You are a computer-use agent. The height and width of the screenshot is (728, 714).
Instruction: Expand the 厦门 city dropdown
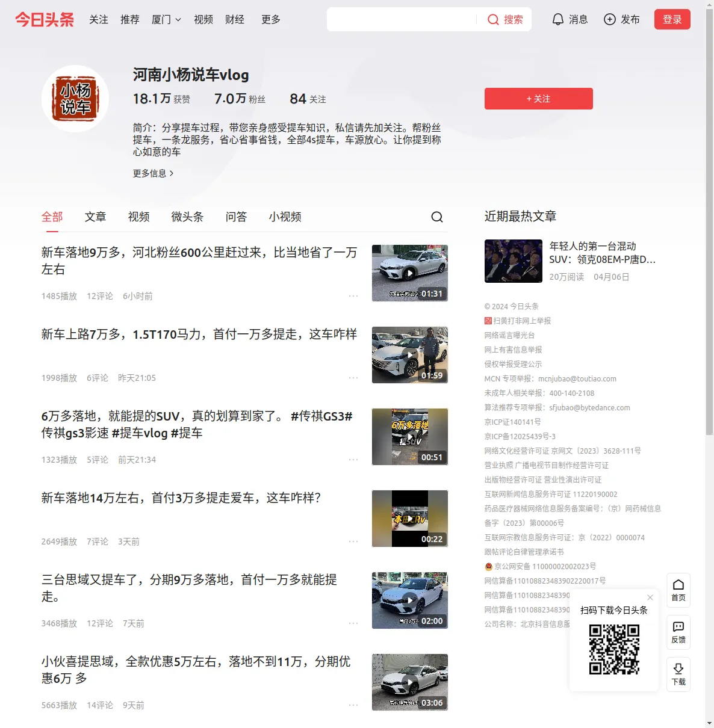click(x=166, y=19)
